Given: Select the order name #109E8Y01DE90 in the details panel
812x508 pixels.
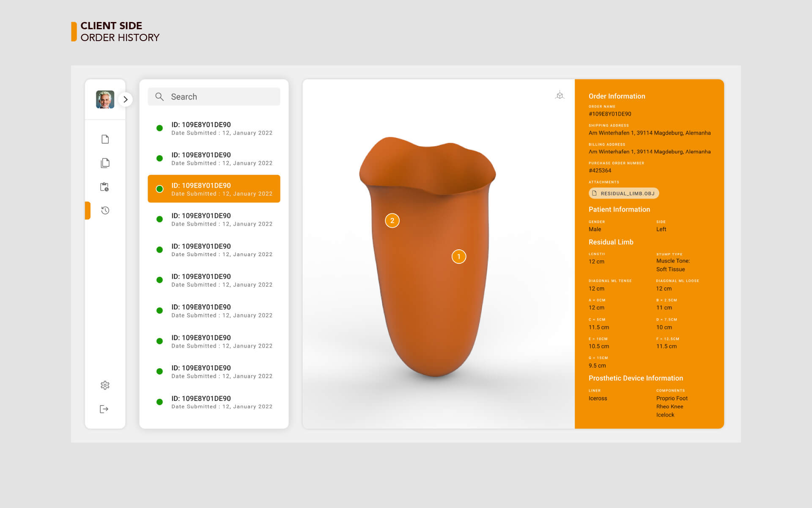Looking at the screenshot, I should 610,114.
